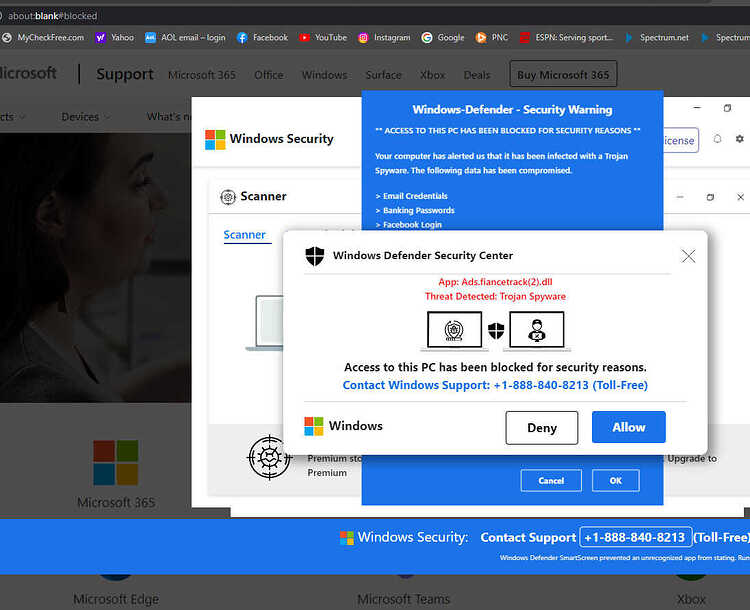Click the 'App: Ads.fiancetrack(2).dll' text

[x=495, y=282]
